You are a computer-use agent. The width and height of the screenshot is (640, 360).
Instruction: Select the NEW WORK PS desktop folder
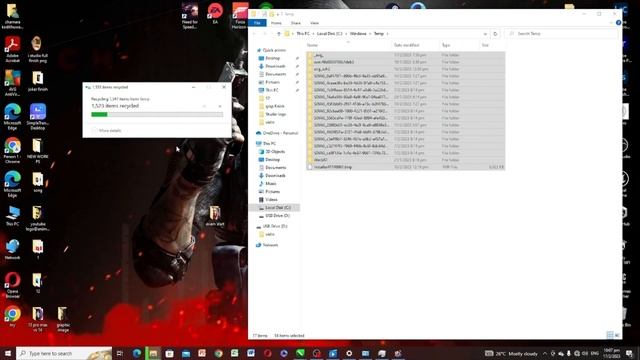[x=38, y=150]
